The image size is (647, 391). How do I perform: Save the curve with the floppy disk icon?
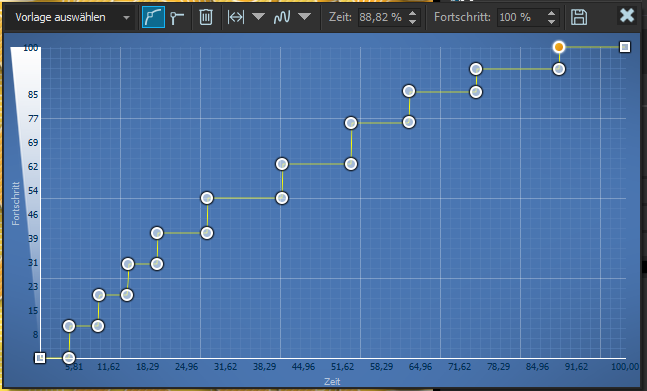(x=579, y=17)
